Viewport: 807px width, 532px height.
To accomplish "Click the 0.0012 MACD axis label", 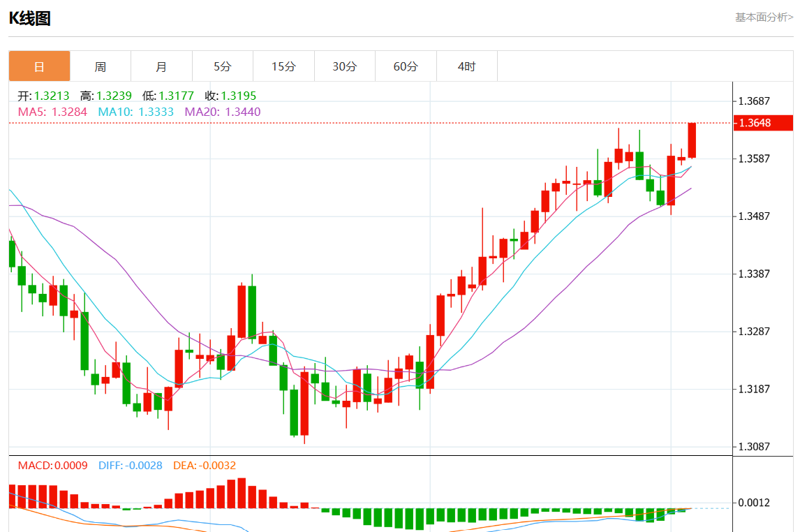I will 754,503.
